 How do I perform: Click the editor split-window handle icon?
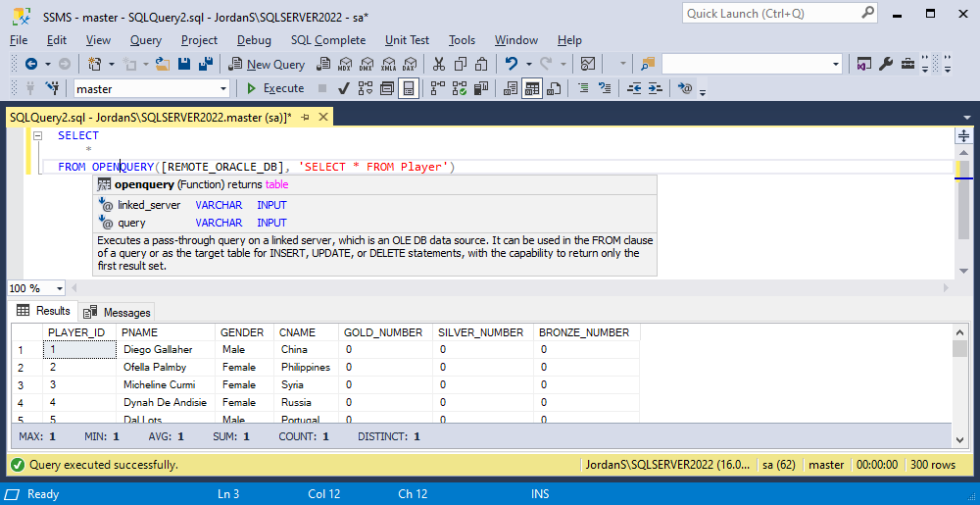pos(962,135)
